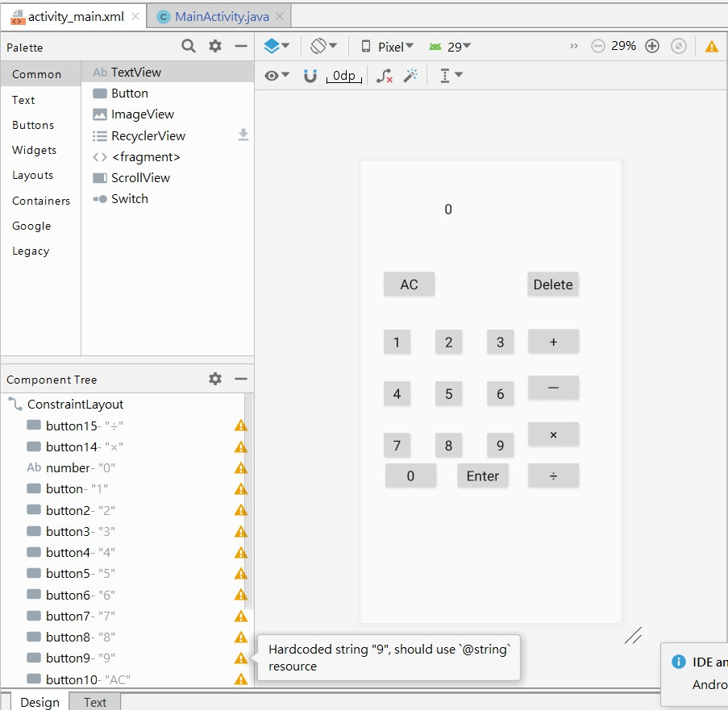The height and width of the screenshot is (710, 728).
Task: Select the Containers palette category
Action: pyautogui.click(x=41, y=201)
